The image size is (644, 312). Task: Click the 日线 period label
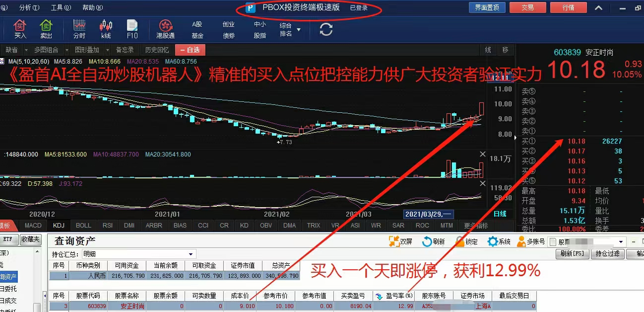(x=500, y=214)
